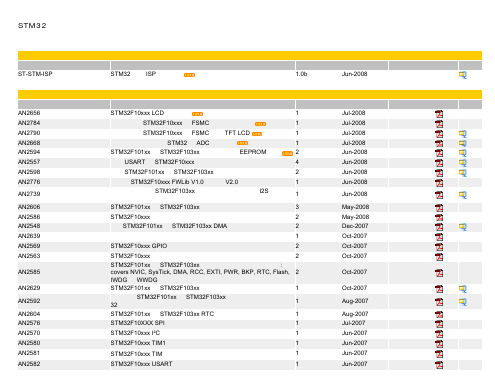Select the 'May-2008' date for AN2606
495x383 pixels.
click(355, 207)
